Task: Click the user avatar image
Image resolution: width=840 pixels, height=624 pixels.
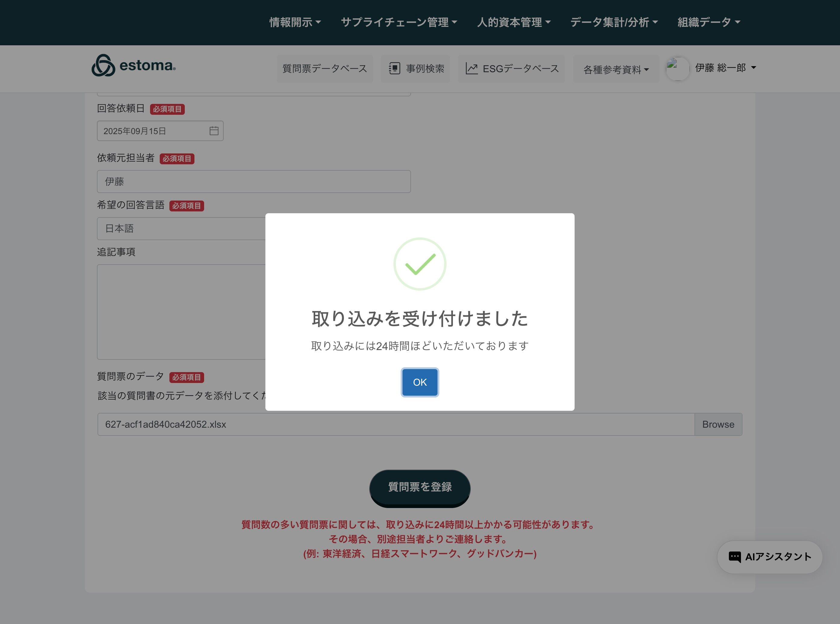Action: 677,68
